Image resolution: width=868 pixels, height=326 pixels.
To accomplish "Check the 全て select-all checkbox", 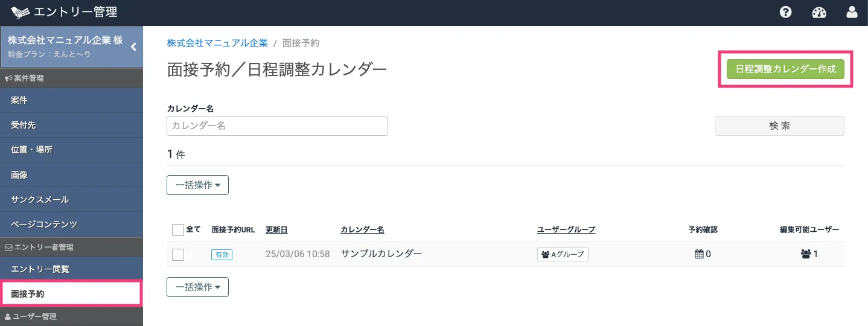I will tap(177, 230).
